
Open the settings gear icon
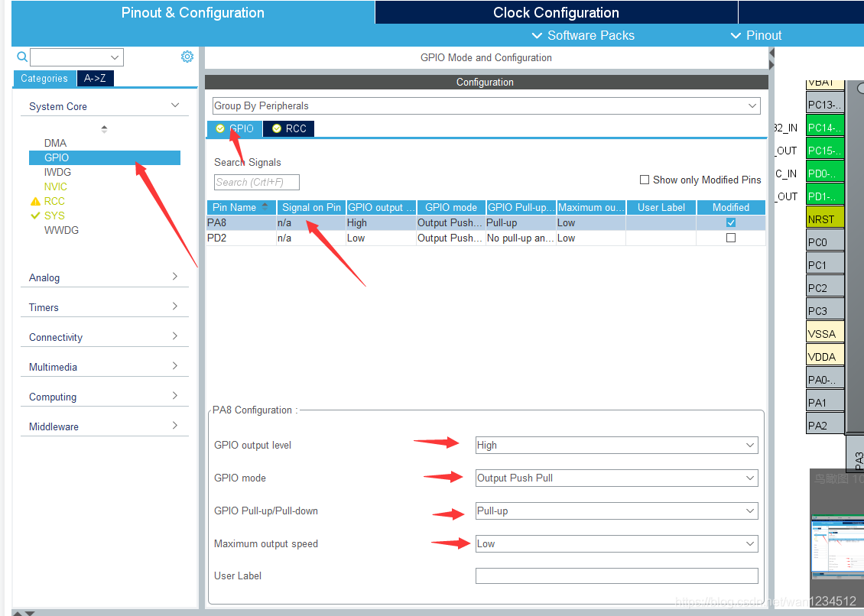[187, 57]
